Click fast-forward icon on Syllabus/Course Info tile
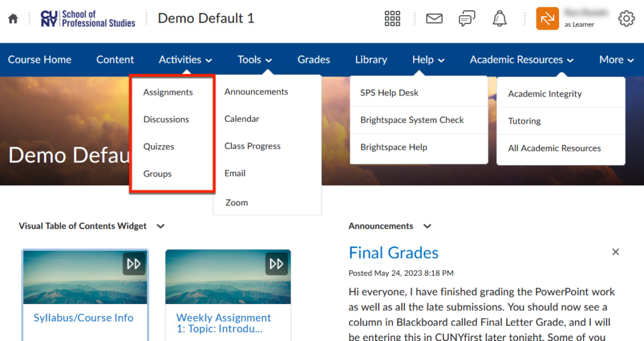 (134, 264)
